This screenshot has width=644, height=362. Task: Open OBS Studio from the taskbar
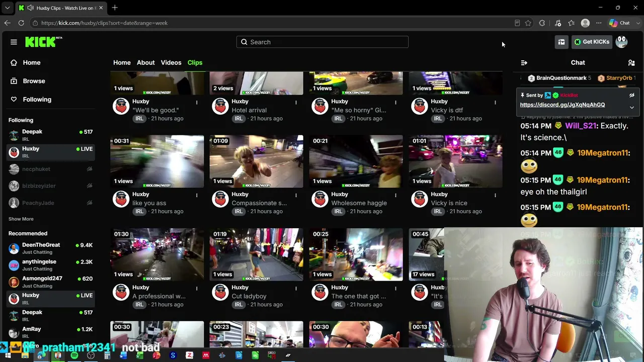pyautogui.click(x=91, y=355)
